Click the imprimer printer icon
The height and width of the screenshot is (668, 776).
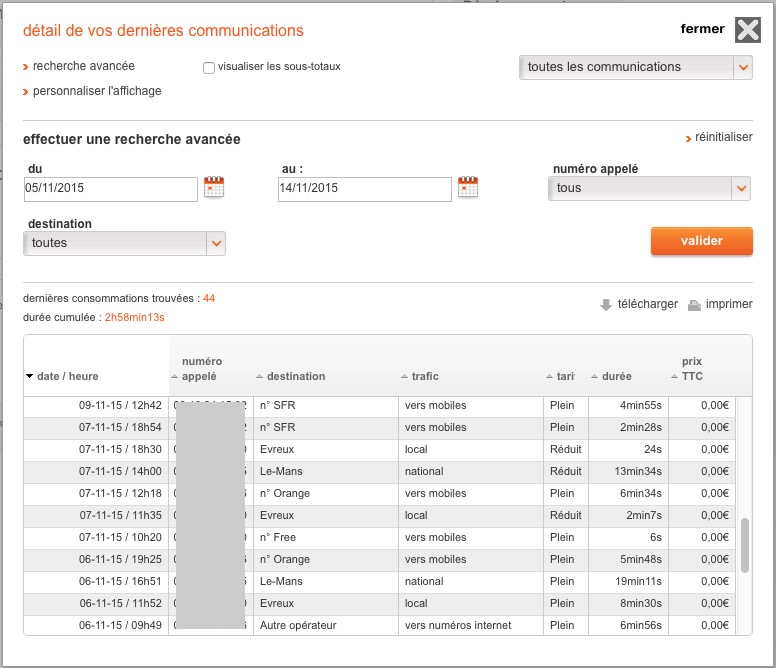pyautogui.click(x=694, y=305)
